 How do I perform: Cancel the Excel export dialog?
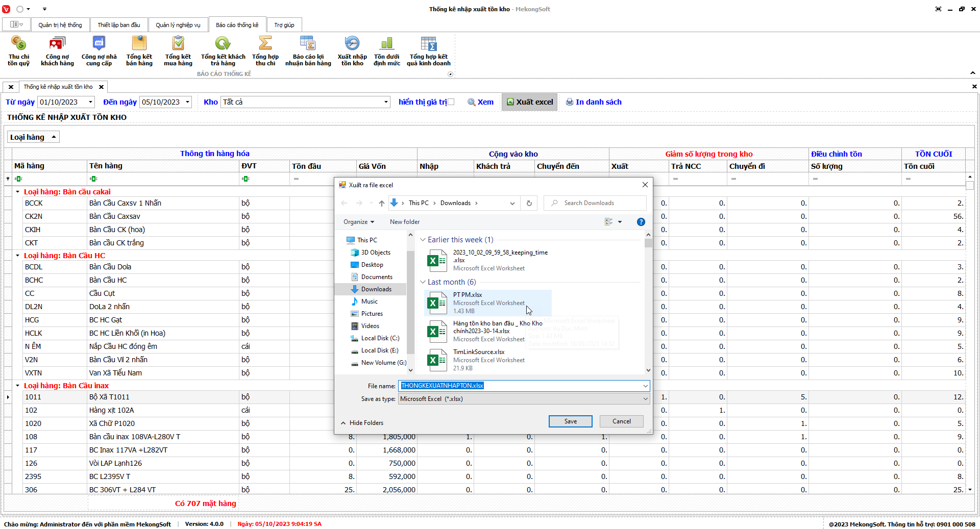(x=621, y=421)
